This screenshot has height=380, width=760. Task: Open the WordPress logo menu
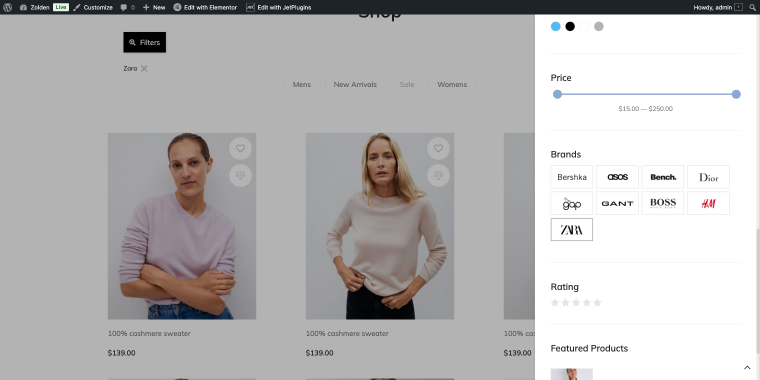(7, 7)
